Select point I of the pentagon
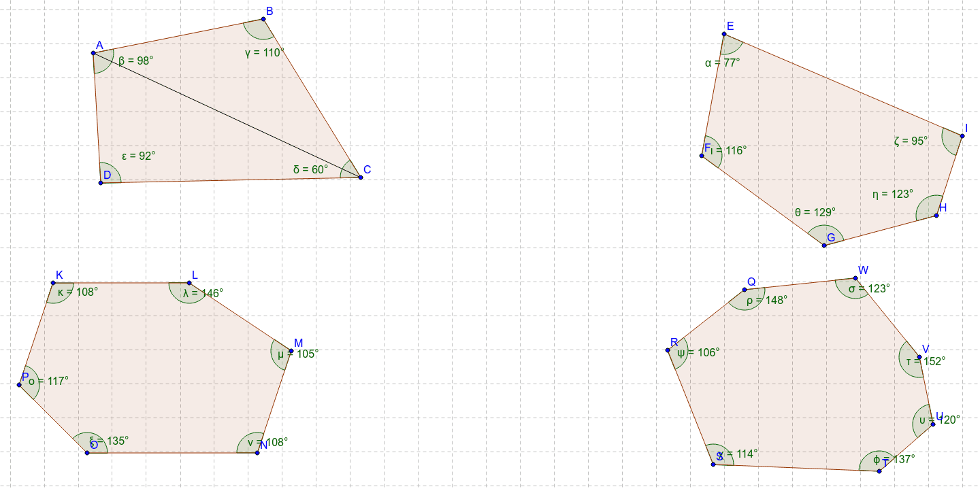Viewport: 980px width, 491px height. pos(962,136)
